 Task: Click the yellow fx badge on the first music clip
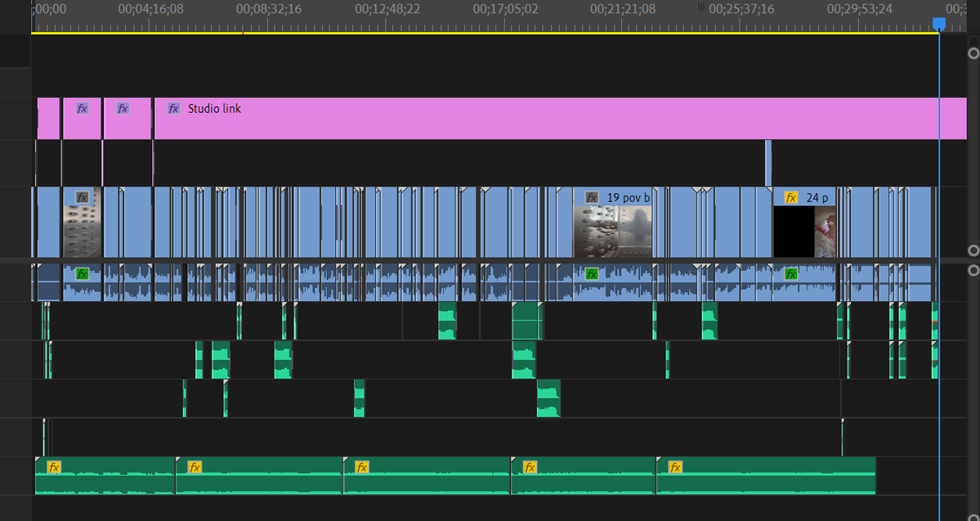pos(54,467)
